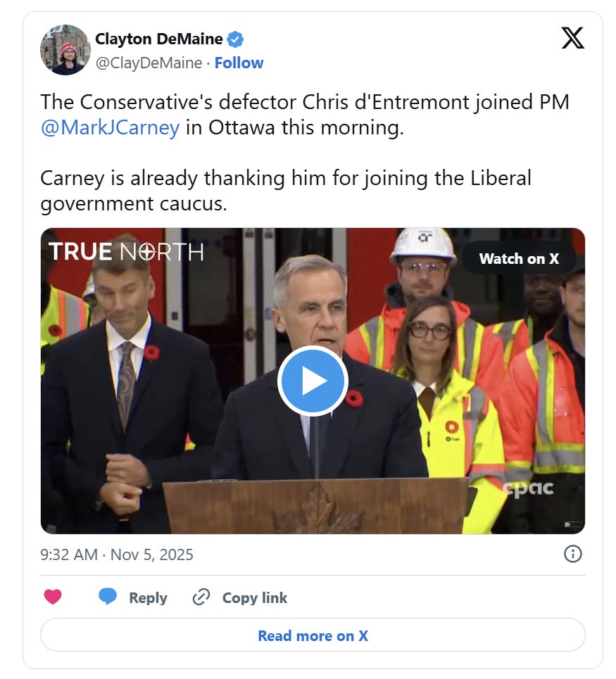Open Clayton DeMaine's profile avatar
The image size is (616, 679).
[65, 50]
